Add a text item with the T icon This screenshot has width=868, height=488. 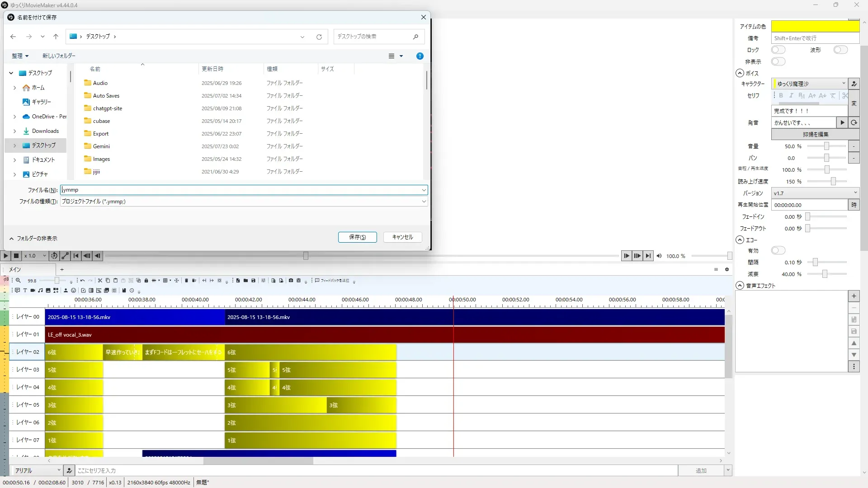click(25, 291)
